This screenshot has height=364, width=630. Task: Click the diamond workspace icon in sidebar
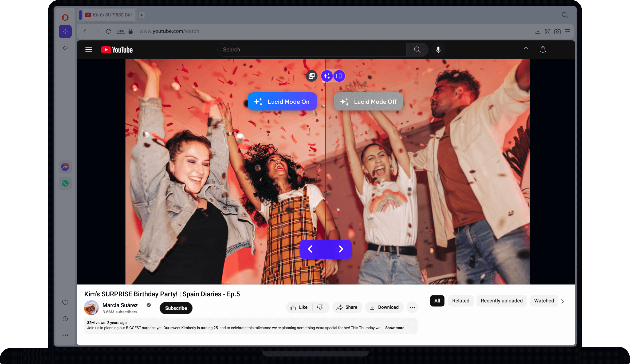(x=65, y=48)
